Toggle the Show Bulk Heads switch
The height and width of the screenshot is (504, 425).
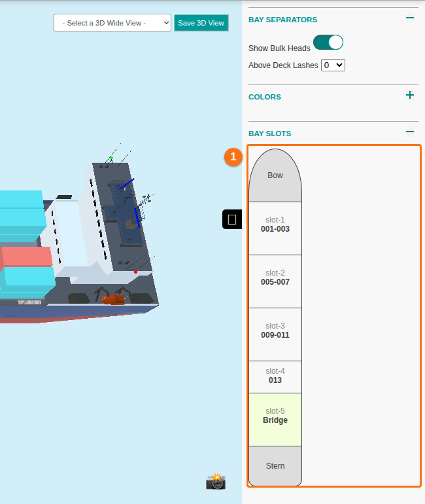(328, 43)
